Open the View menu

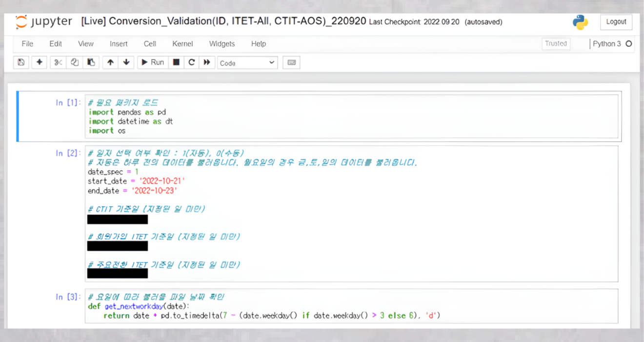pyautogui.click(x=86, y=44)
